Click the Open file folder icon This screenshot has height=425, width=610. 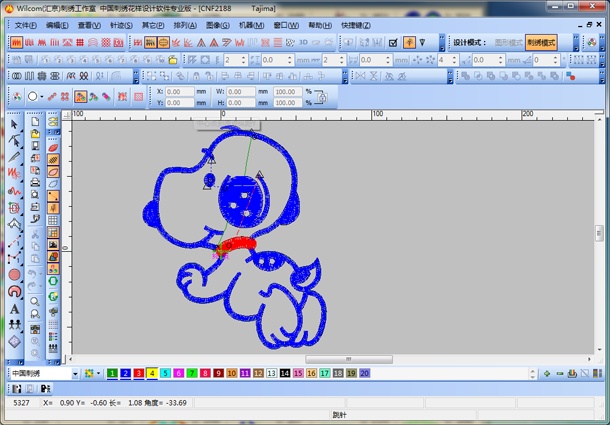(x=35, y=134)
